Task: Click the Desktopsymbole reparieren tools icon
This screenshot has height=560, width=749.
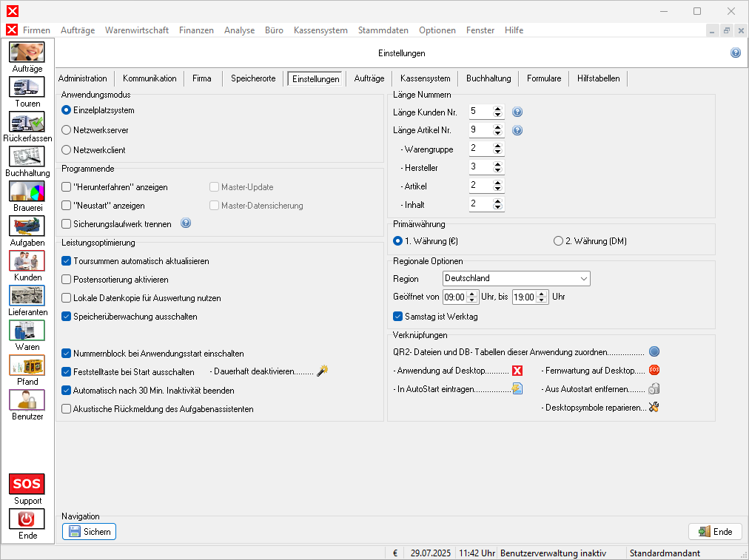Action: click(x=654, y=407)
